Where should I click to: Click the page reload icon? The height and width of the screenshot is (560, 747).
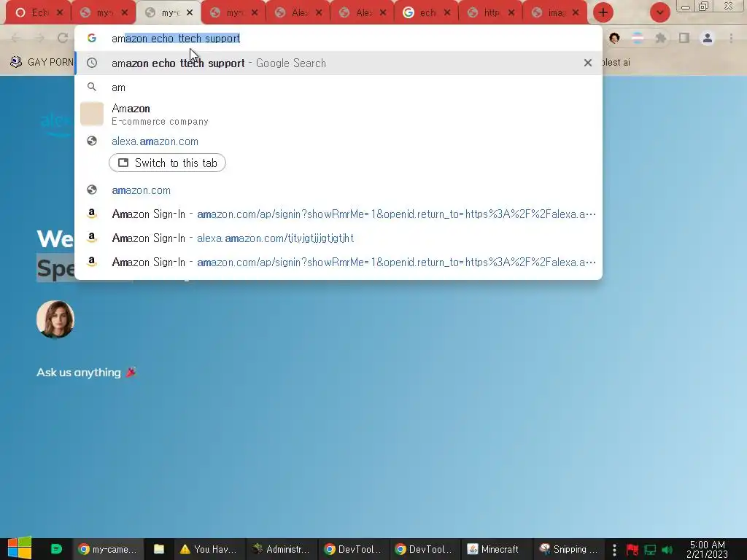tap(63, 38)
